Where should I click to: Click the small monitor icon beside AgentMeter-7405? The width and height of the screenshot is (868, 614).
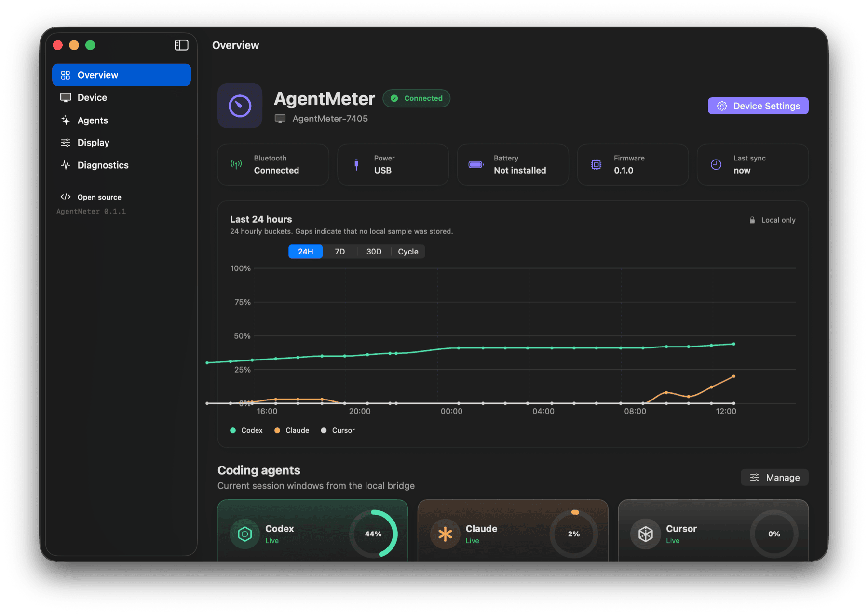[280, 119]
